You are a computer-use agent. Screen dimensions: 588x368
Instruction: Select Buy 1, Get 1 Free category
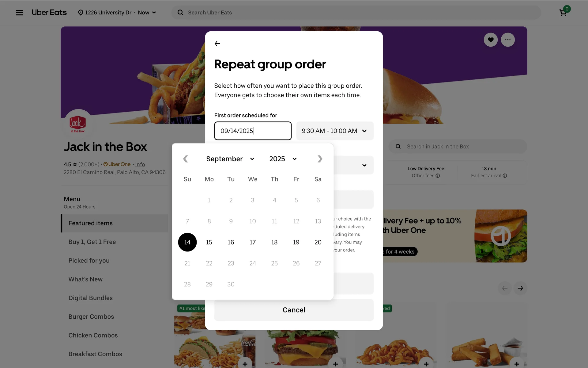pyautogui.click(x=92, y=242)
